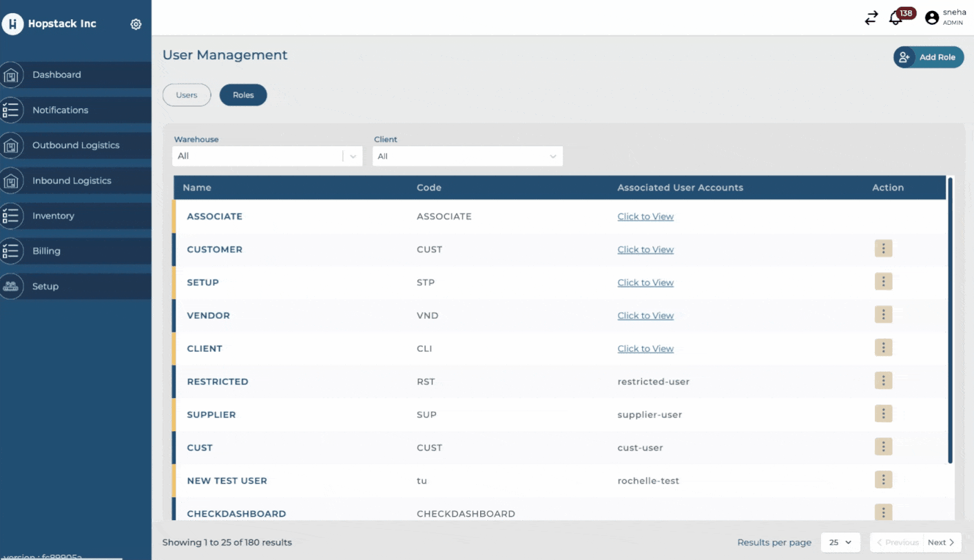Click to View accounts for ASSOCIATE role
The height and width of the screenshot is (560, 974).
645,216
